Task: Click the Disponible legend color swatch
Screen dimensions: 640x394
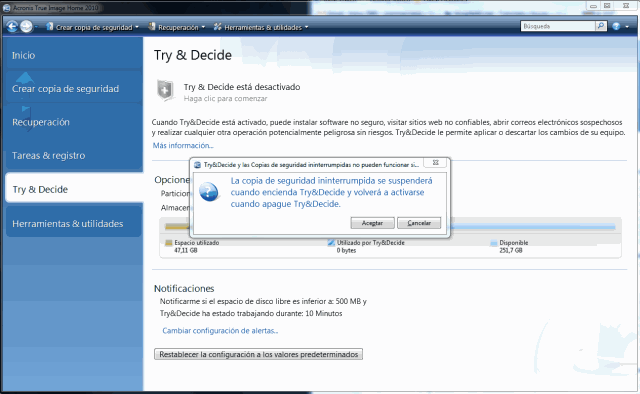Action: click(493, 243)
